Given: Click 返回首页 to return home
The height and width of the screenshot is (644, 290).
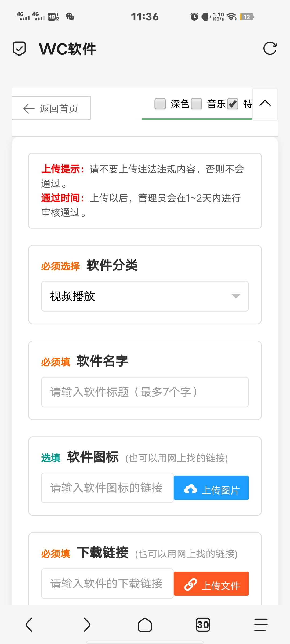Looking at the screenshot, I should (x=51, y=108).
